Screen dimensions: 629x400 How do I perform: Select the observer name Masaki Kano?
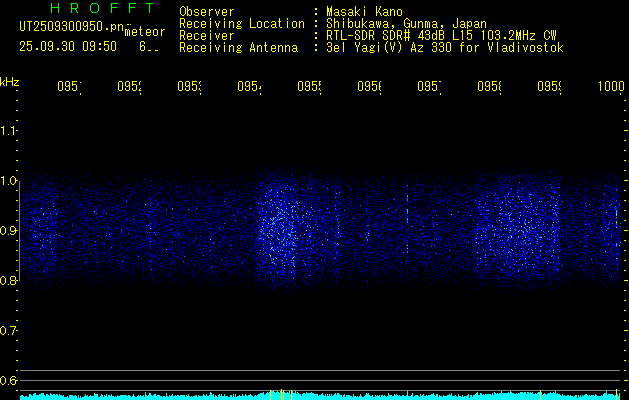(x=364, y=11)
